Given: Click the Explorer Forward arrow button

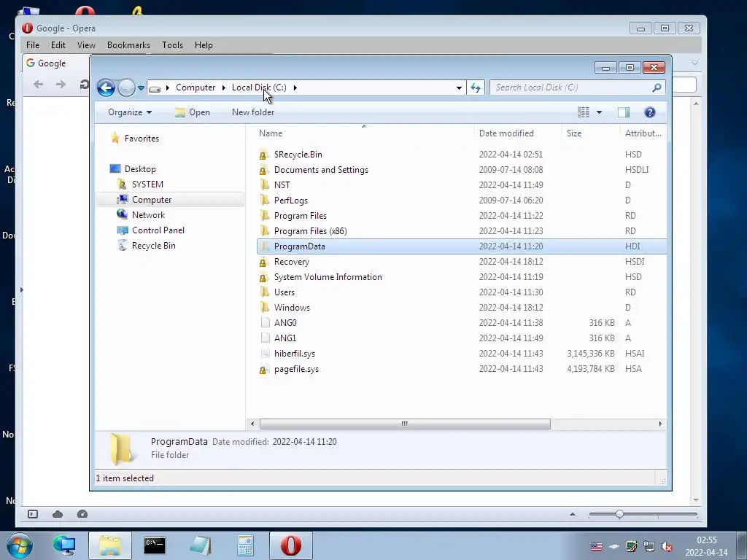Looking at the screenshot, I should pyautogui.click(x=126, y=87).
